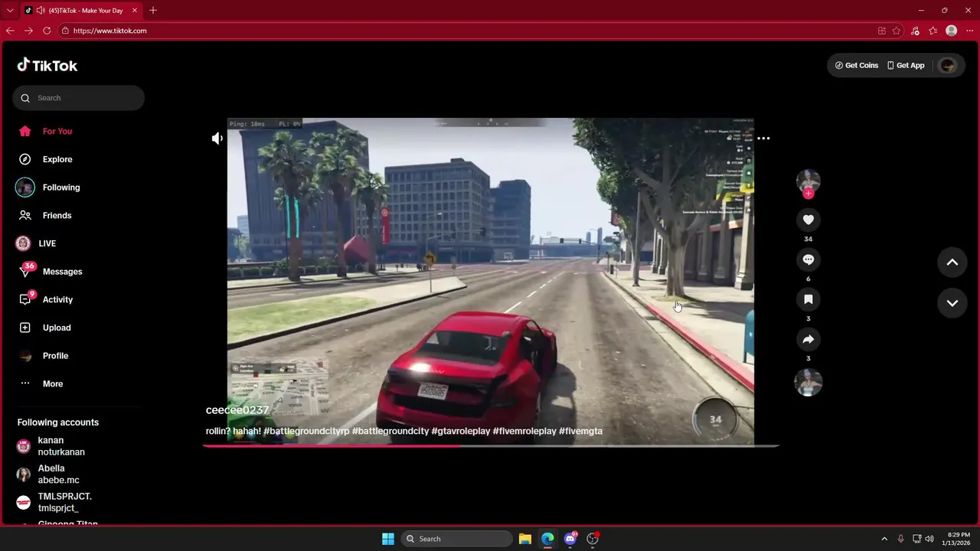Open the account avatar menu at top right
The image size is (980, 551).
pyautogui.click(x=948, y=65)
